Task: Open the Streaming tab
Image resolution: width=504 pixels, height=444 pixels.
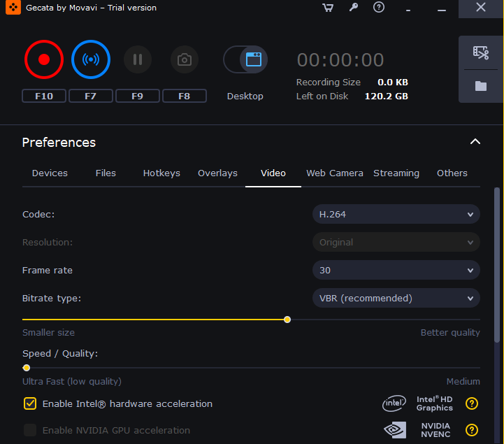Action: pyautogui.click(x=396, y=173)
